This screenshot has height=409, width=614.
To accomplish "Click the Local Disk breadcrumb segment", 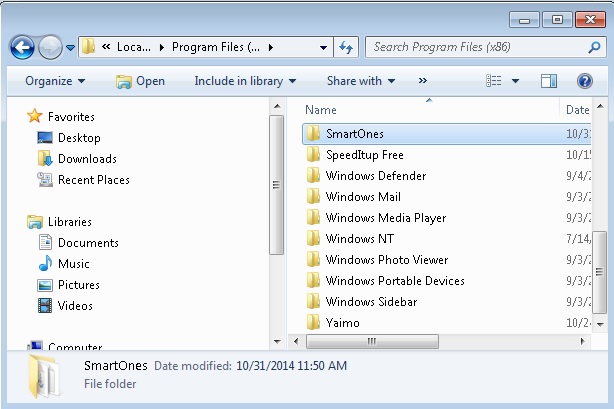I will point(134,47).
